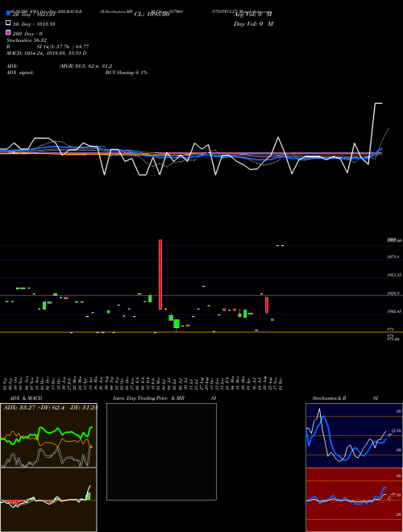403x532 pixels.
Task: Click the magenta 200 Day legend swatch
Action: click(8, 32)
